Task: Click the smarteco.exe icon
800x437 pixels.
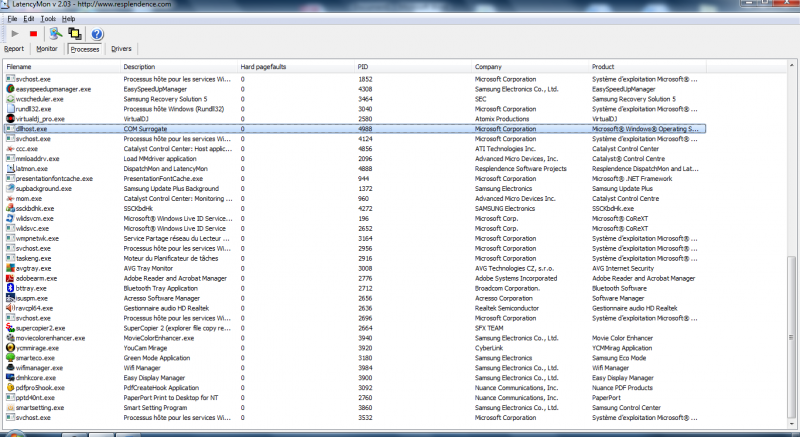Action: pyautogui.click(x=10, y=358)
